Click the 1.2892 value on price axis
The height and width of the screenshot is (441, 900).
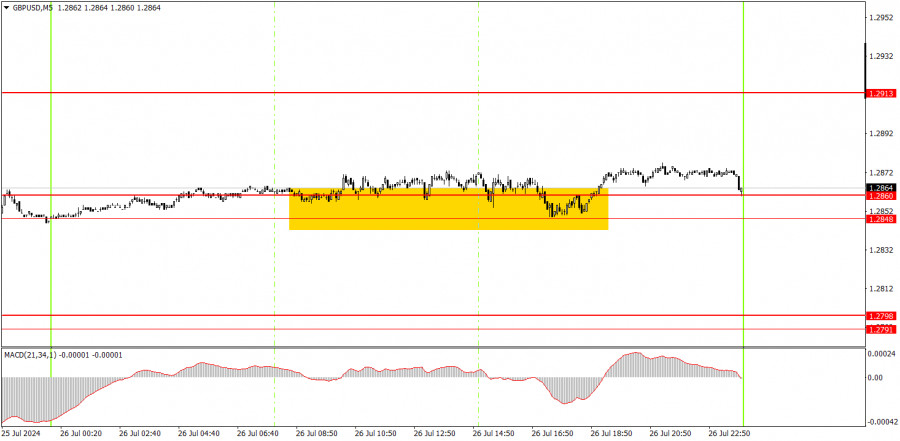pyautogui.click(x=882, y=133)
